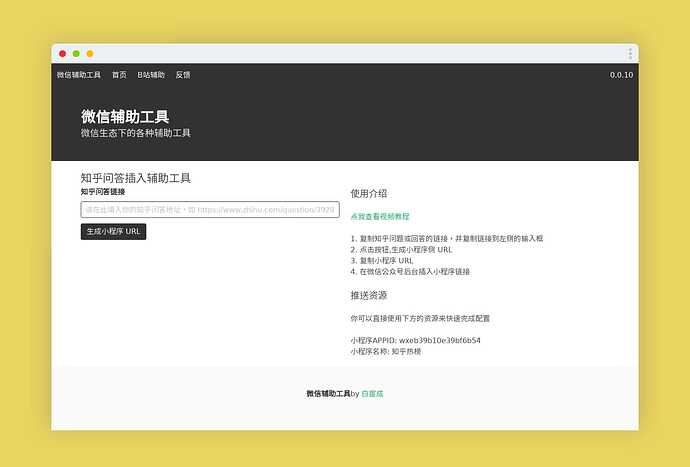The width and height of the screenshot is (690, 467).
Task: Click the red close window dot
Action: (x=63, y=53)
